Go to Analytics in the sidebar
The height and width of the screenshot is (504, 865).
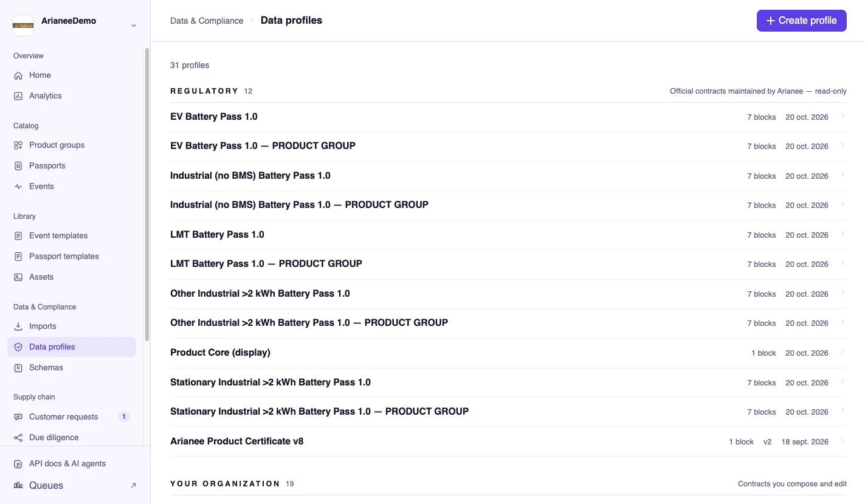coord(72,96)
